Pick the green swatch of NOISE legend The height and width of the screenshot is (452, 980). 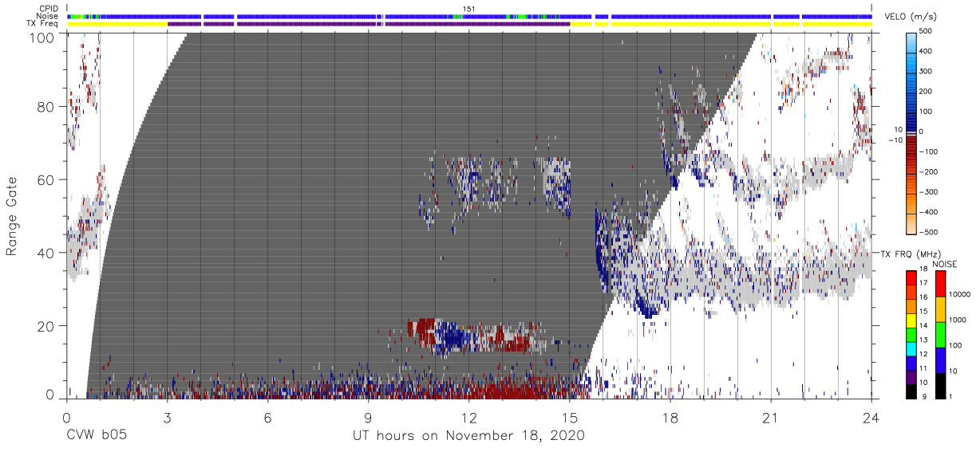click(941, 334)
